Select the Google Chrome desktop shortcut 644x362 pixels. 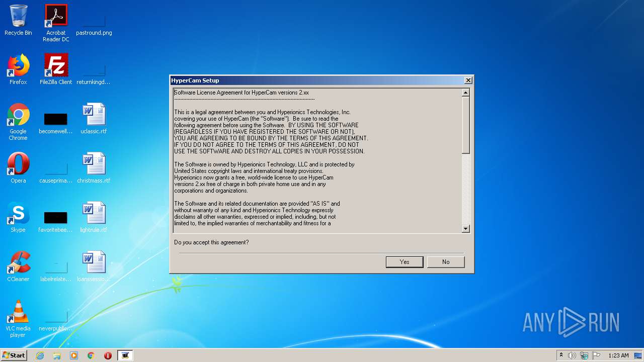click(x=18, y=122)
